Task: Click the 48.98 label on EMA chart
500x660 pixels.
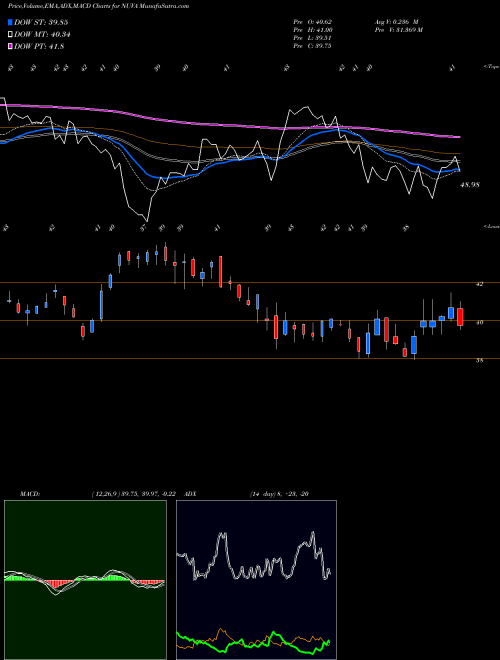Action: (471, 184)
